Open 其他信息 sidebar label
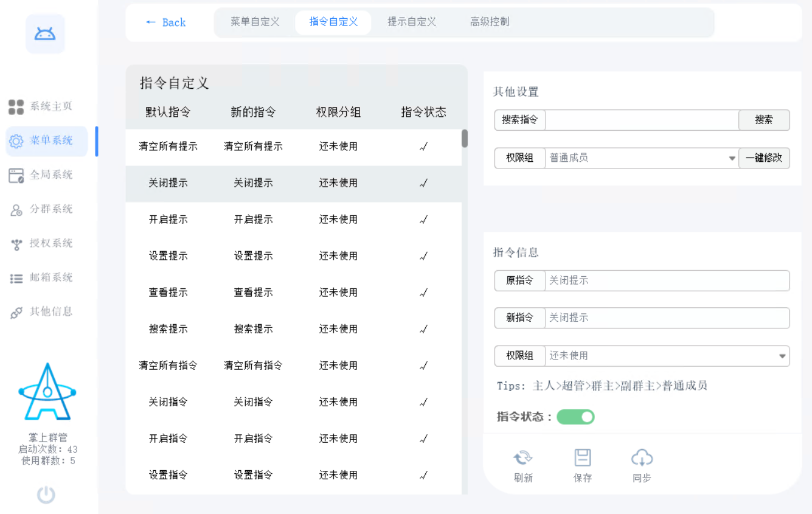The height and width of the screenshot is (514, 812). pyautogui.click(x=51, y=311)
